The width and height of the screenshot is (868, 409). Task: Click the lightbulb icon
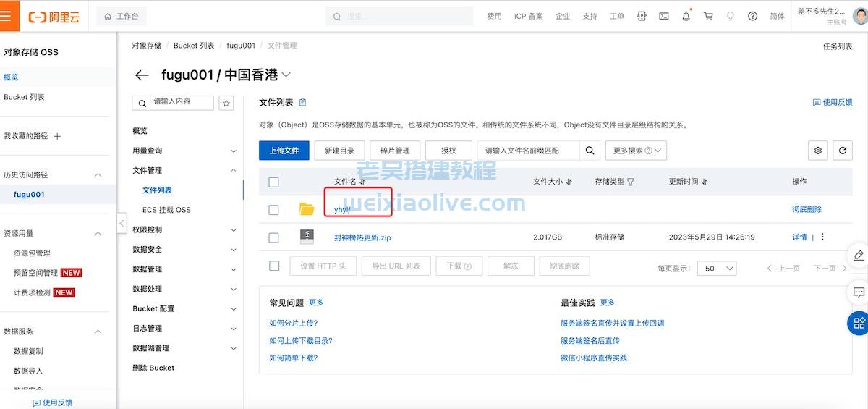(730, 16)
